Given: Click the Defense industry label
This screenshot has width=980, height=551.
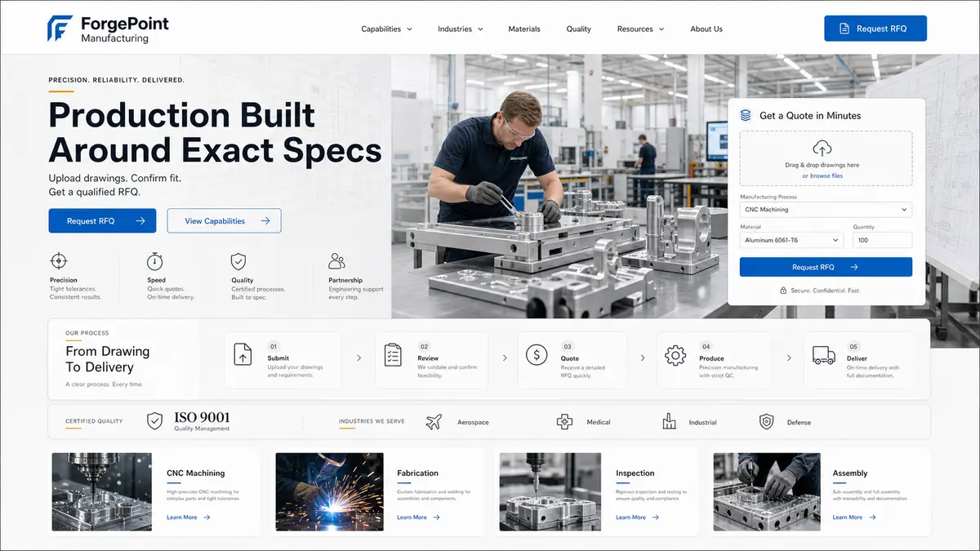Looking at the screenshot, I should click(799, 423).
